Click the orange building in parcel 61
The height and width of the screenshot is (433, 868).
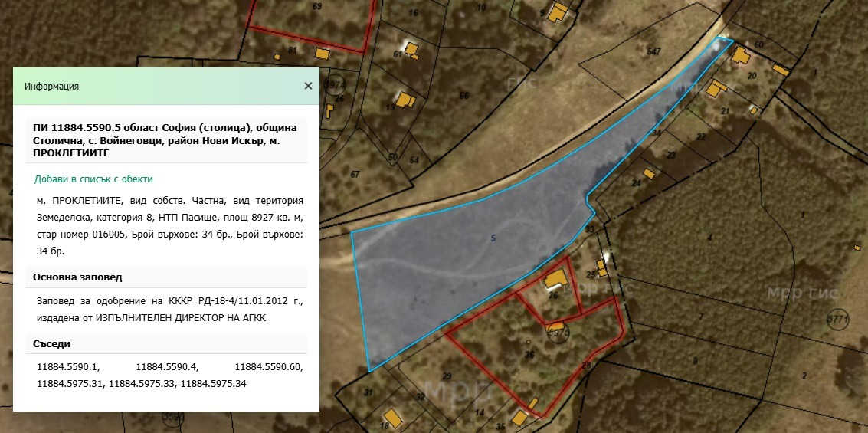[412, 49]
